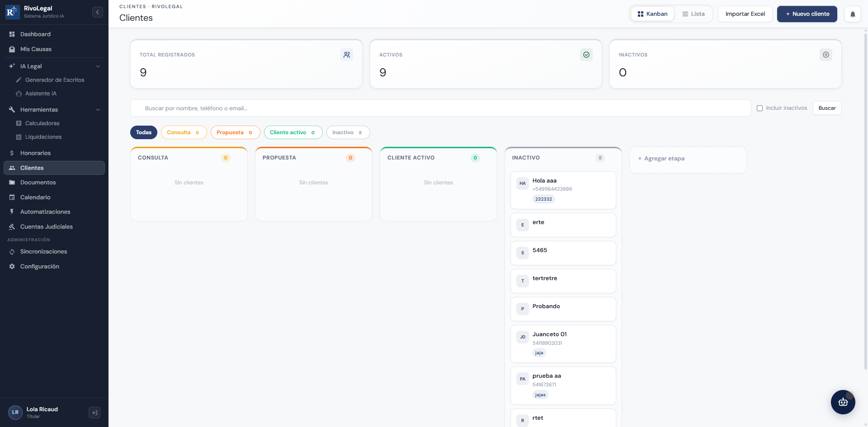Click the Configuración gear icon
Viewport: 868px width, 427px height.
(12, 267)
